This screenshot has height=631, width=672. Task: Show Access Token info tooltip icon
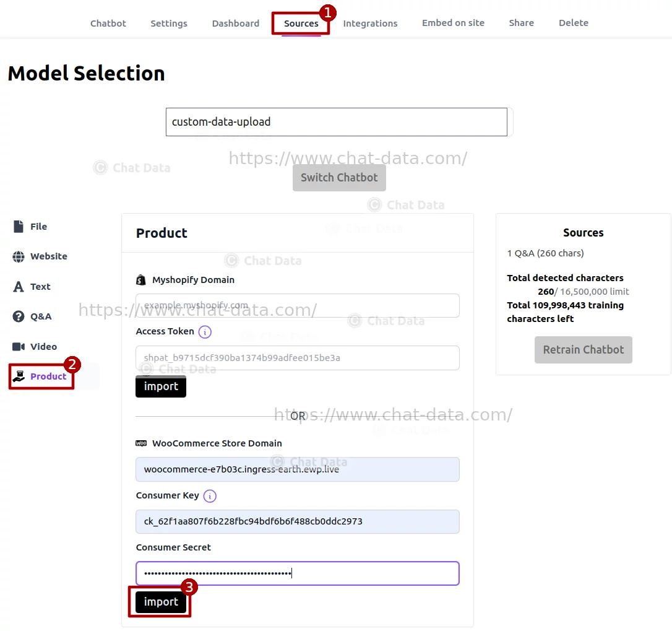point(205,332)
